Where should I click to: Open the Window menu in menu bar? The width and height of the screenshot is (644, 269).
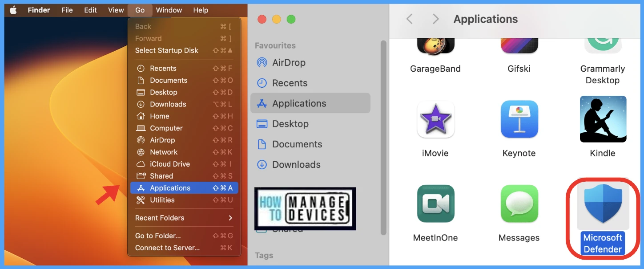[169, 10]
